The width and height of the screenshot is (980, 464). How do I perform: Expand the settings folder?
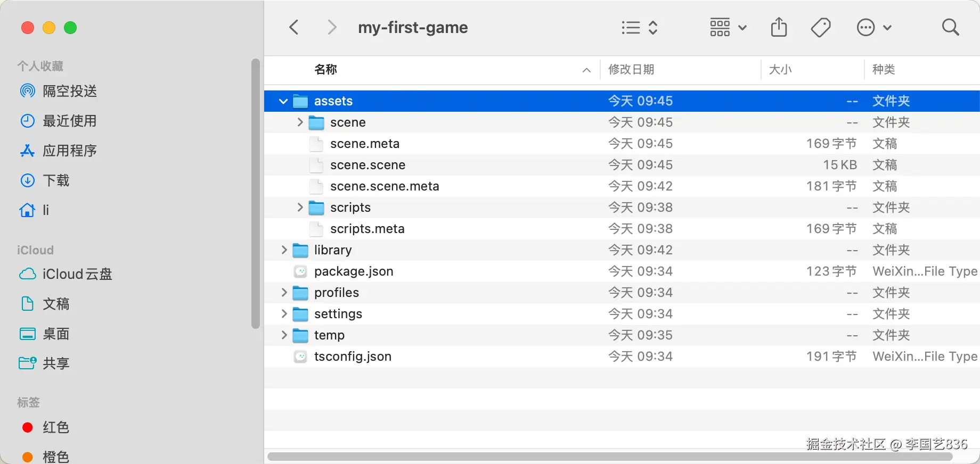(x=284, y=314)
